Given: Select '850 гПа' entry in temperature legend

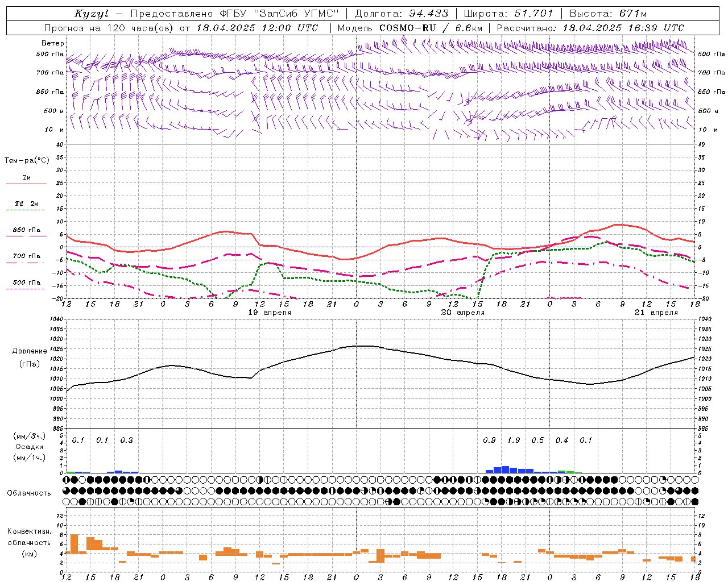Looking at the screenshot, I should click(x=27, y=230).
